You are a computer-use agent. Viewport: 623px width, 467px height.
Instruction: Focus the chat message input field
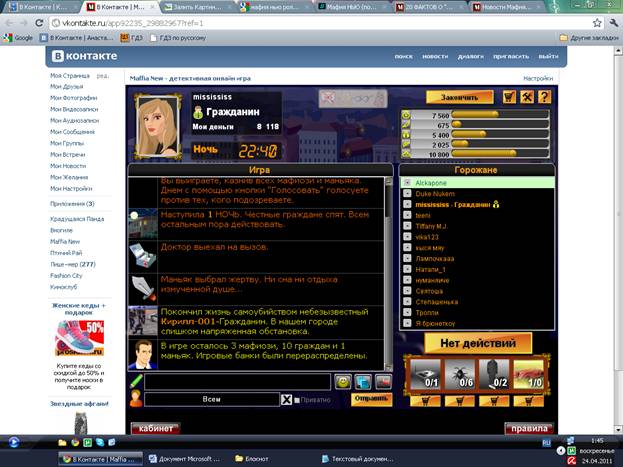point(238,382)
